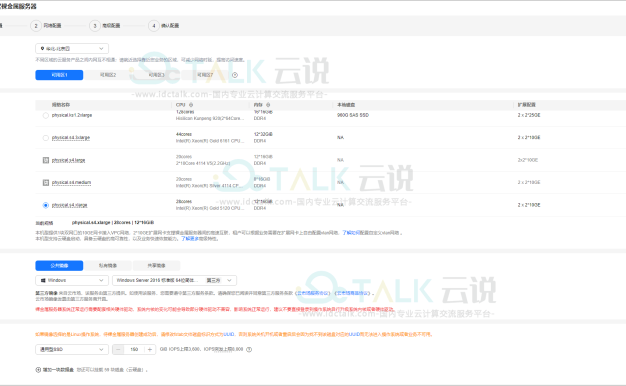Click the disk size value field
The width and height of the screenshot is (626, 386).
click(x=134, y=349)
